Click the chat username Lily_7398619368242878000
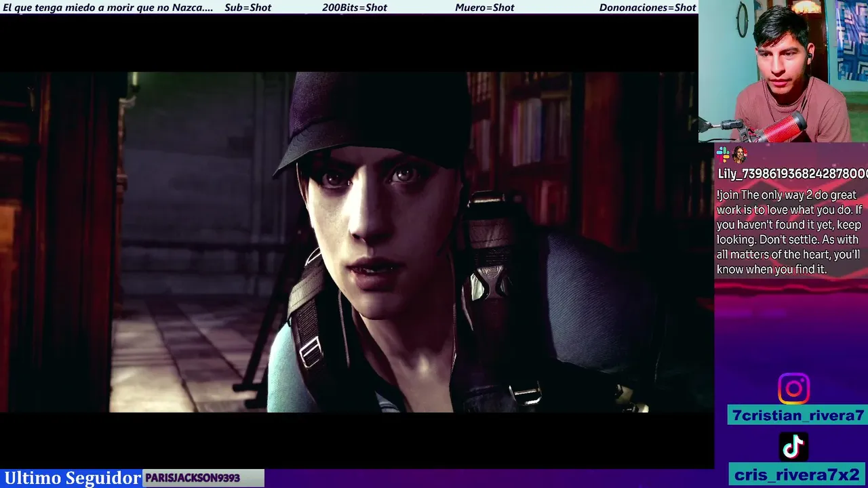868x488 pixels. 793,174
